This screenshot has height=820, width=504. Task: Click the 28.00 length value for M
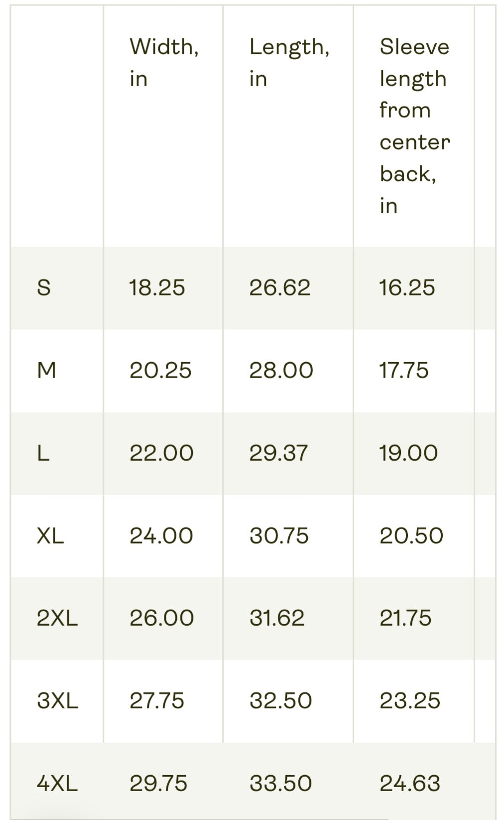(281, 370)
